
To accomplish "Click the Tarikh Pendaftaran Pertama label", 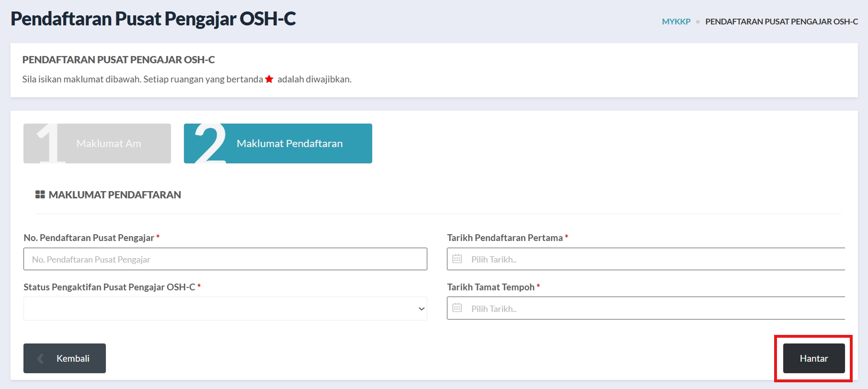I will 505,238.
